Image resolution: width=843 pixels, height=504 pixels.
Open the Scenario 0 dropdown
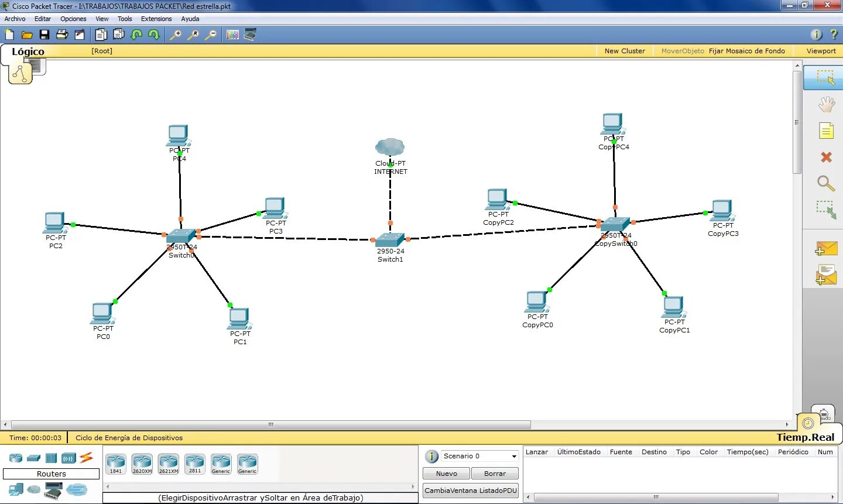pos(479,456)
